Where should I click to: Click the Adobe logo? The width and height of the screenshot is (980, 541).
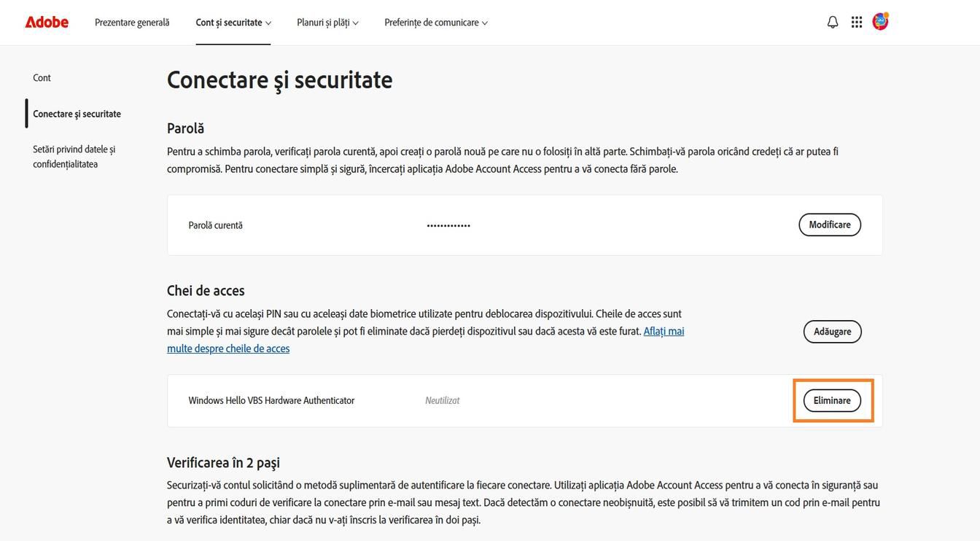click(47, 22)
